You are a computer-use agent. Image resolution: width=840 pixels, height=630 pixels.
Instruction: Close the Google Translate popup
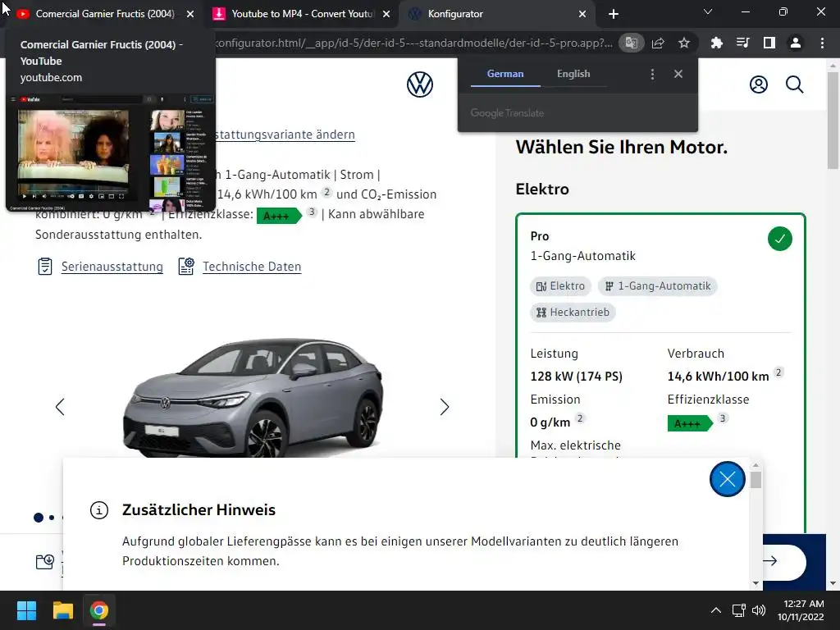[x=678, y=74]
